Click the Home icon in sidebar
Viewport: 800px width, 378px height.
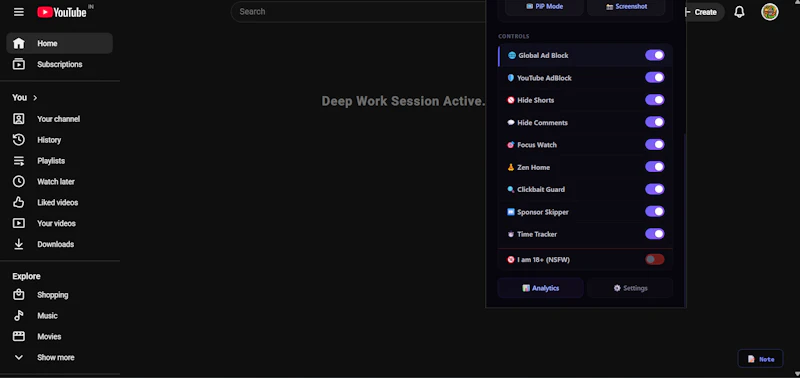[19, 43]
